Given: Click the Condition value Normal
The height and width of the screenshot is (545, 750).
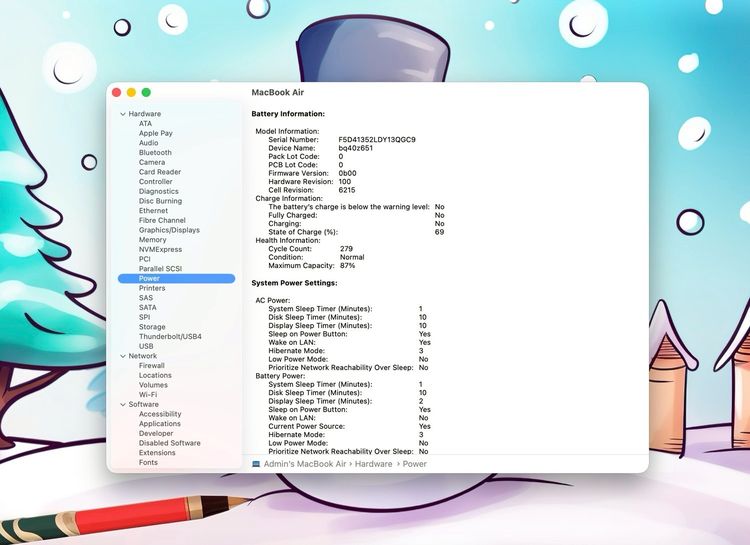Looking at the screenshot, I should (x=352, y=257).
